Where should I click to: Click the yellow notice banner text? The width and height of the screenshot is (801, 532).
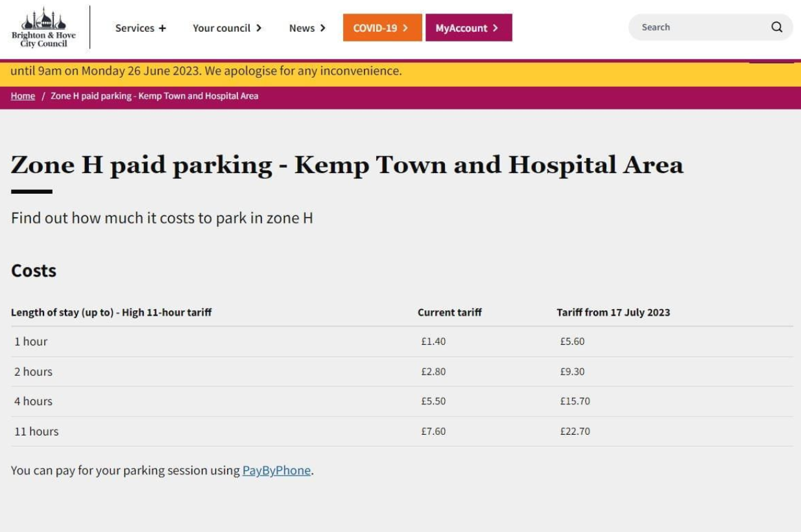click(x=206, y=71)
